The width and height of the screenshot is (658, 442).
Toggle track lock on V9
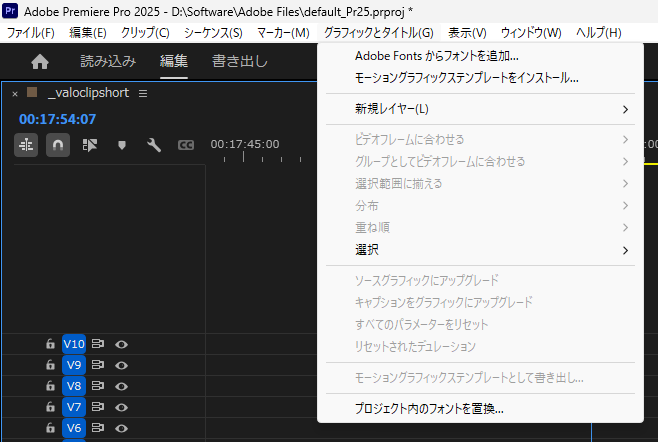[x=50, y=365]
